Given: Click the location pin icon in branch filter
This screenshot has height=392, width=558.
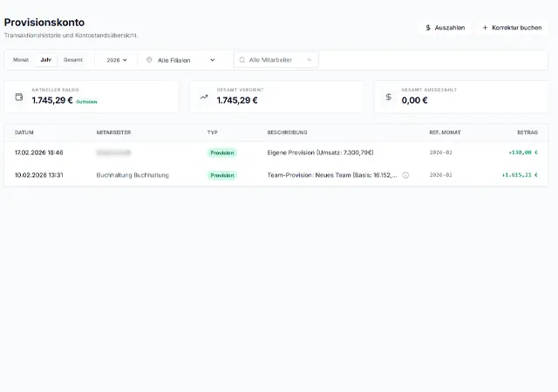Looking at the screenshot, I should [x=149, y=60].
